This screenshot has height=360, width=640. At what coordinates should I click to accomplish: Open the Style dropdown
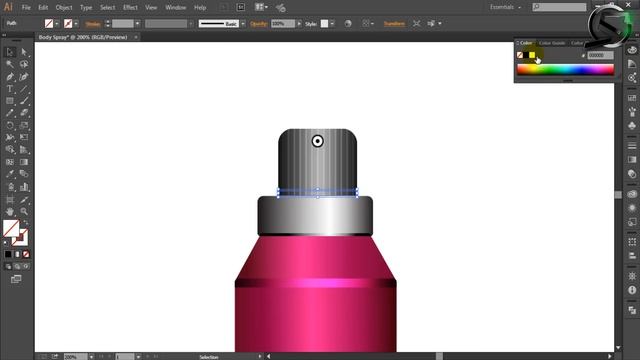(332, 24)
